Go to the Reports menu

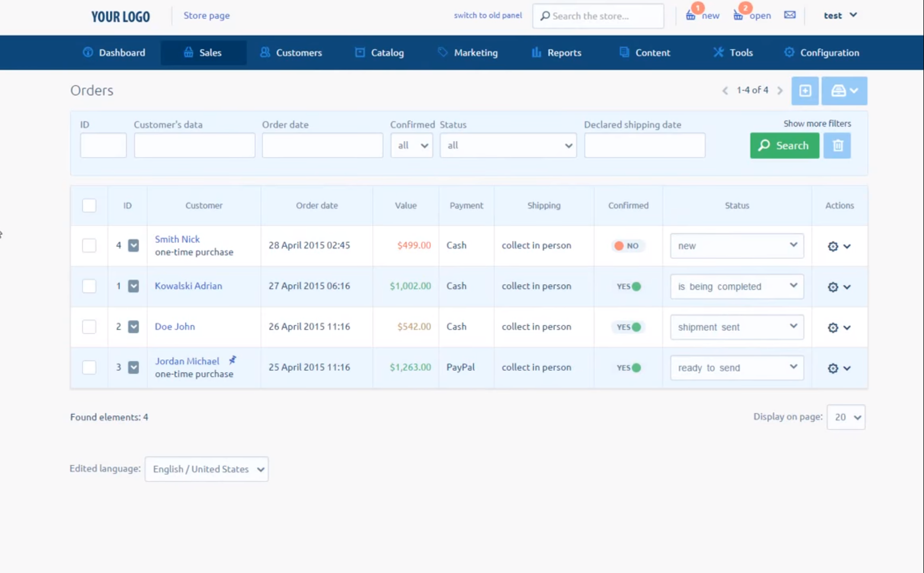click(556, 53)
